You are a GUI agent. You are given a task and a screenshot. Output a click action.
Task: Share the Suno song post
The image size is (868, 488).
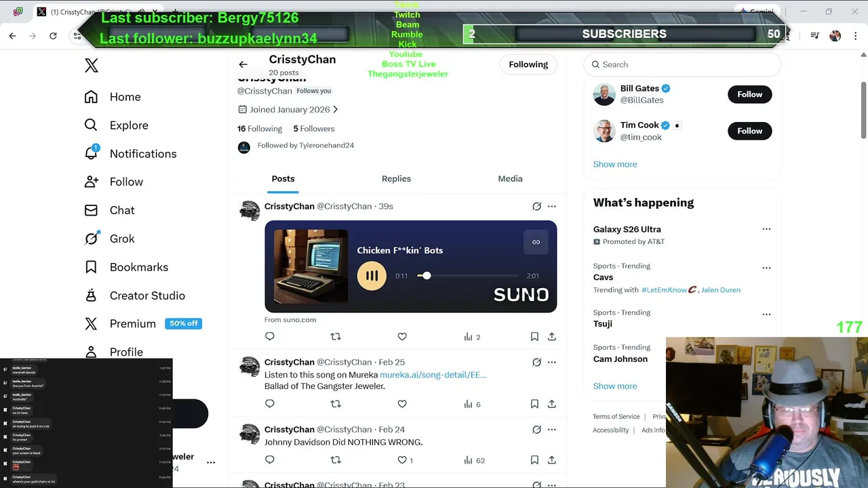click(552, 337)
